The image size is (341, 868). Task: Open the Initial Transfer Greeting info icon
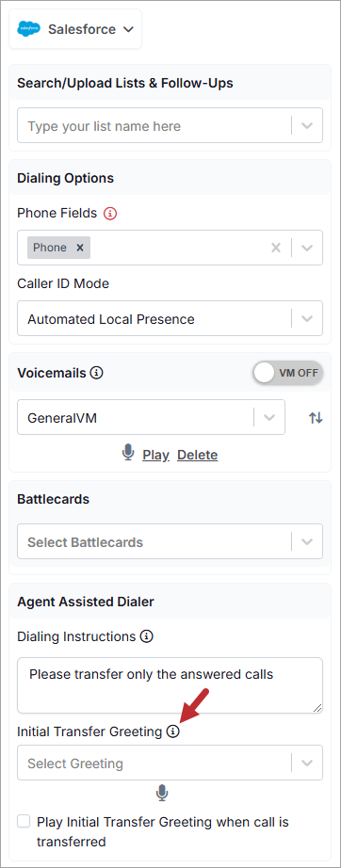[x=173, y=731]
